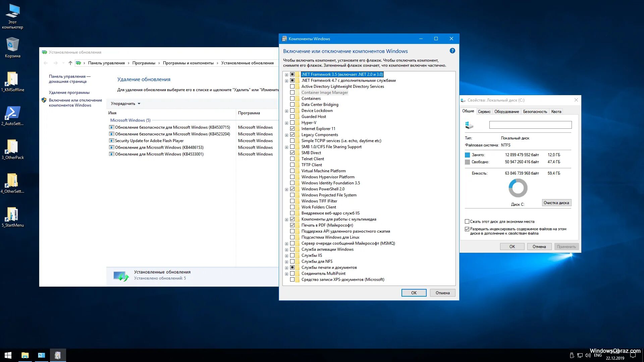
Task: Click the volume icon in system tray
Action: pos(588,355)
